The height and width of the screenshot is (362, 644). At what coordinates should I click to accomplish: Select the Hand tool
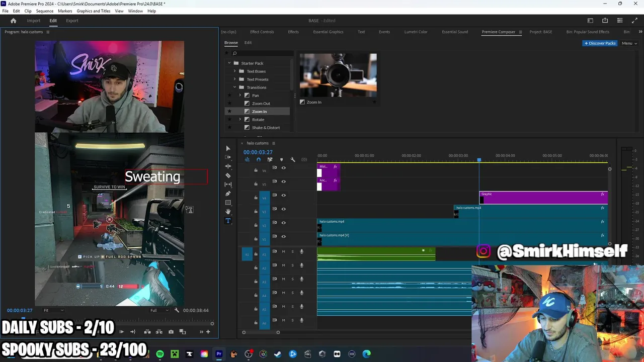point(228,211)
